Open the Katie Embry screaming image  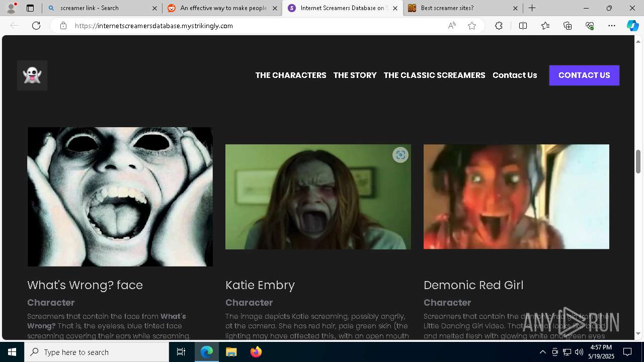(x=318, y=197)
